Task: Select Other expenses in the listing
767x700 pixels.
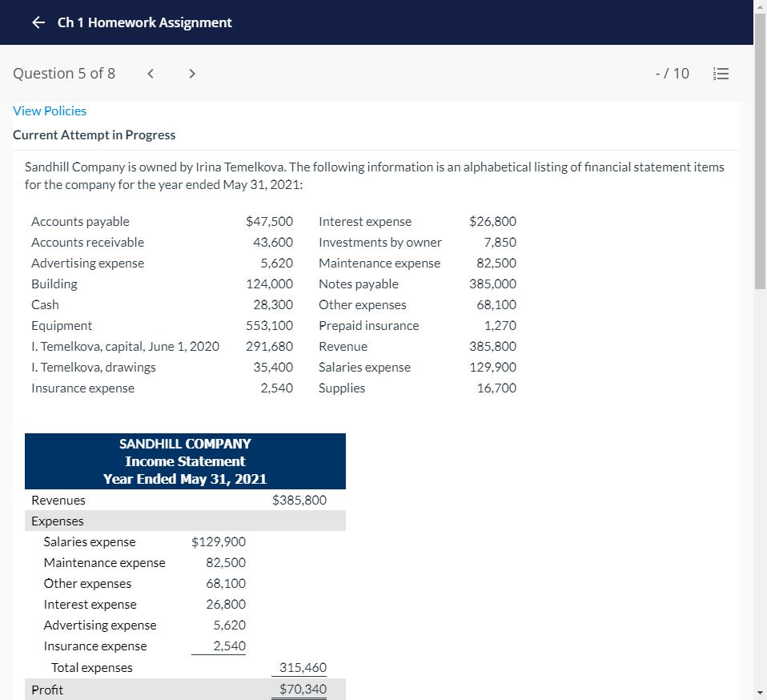Action: pyautogui.click(x=363, y=305)
